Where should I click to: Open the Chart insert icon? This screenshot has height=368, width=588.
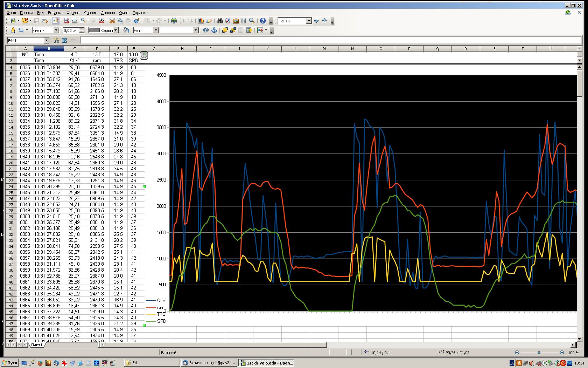click(201, 21)
